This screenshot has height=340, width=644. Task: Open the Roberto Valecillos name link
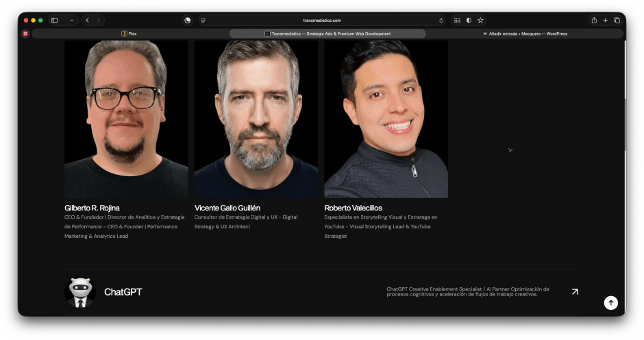[353, 208]
